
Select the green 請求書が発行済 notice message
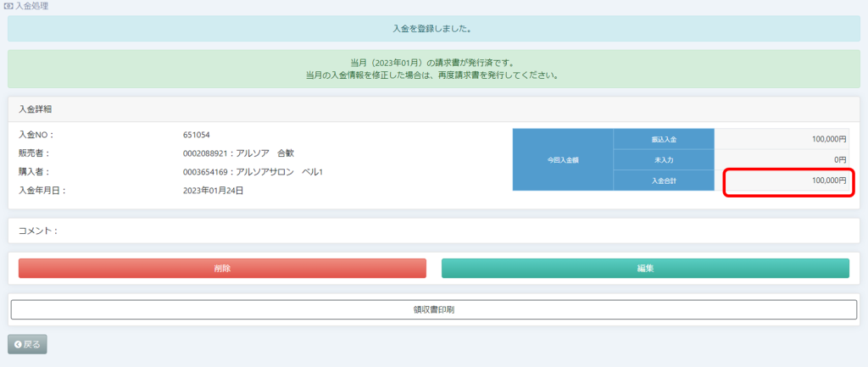point(433,69)
